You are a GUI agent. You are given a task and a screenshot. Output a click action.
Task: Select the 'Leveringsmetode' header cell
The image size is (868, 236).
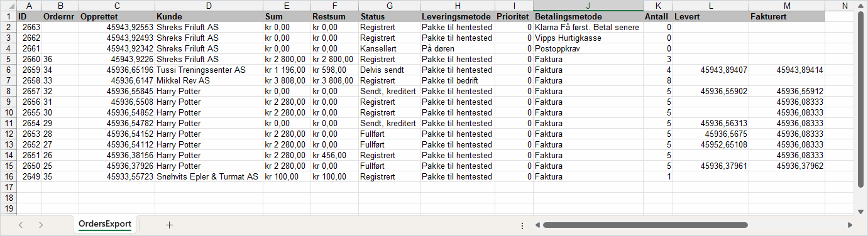(x=457, y=16)
